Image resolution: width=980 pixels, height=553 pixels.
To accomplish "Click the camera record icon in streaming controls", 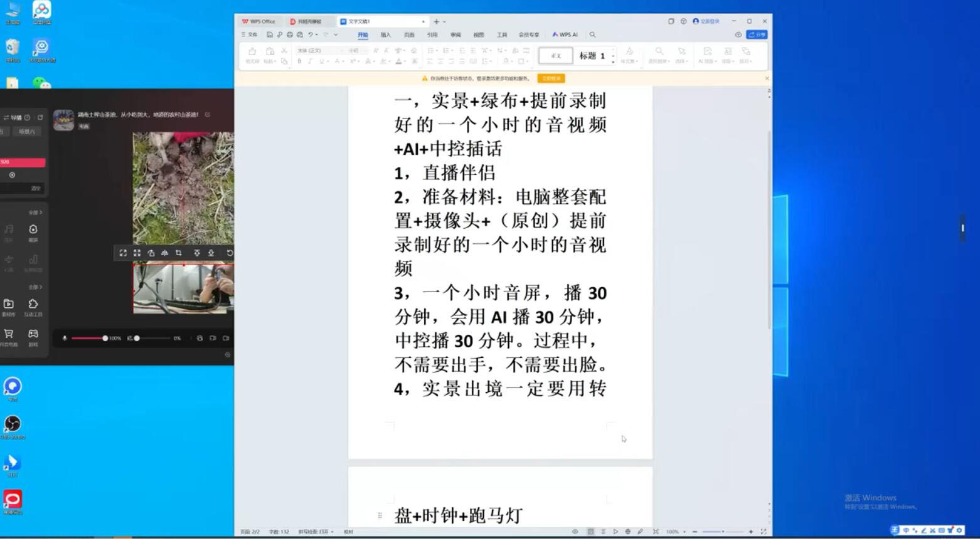I will click(226, 338).
